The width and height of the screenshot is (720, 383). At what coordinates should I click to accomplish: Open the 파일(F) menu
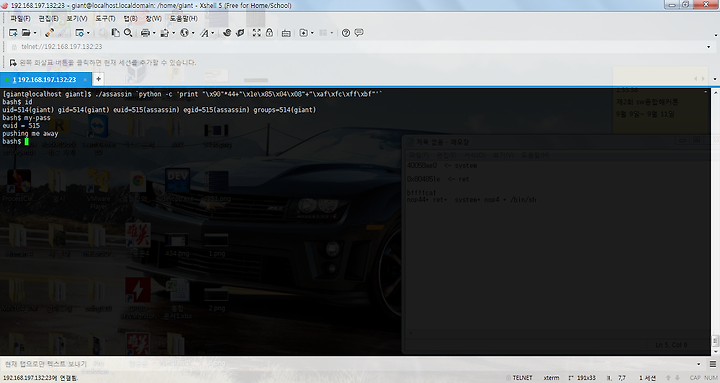[x=20, y=18]
